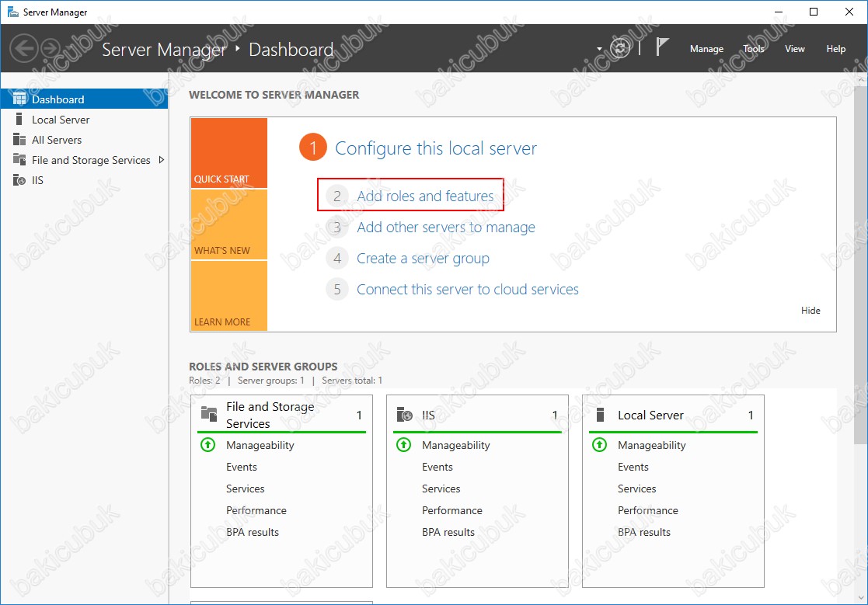Open Performance in File and Storage tile
Viewport: 868px width, 605px height.
(256, 510)
